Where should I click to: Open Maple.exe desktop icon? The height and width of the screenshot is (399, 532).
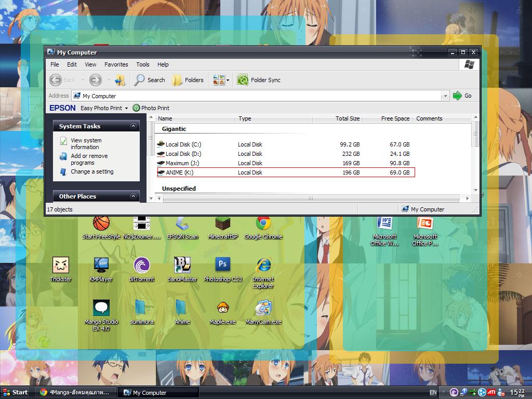click(x=223, y=312)
